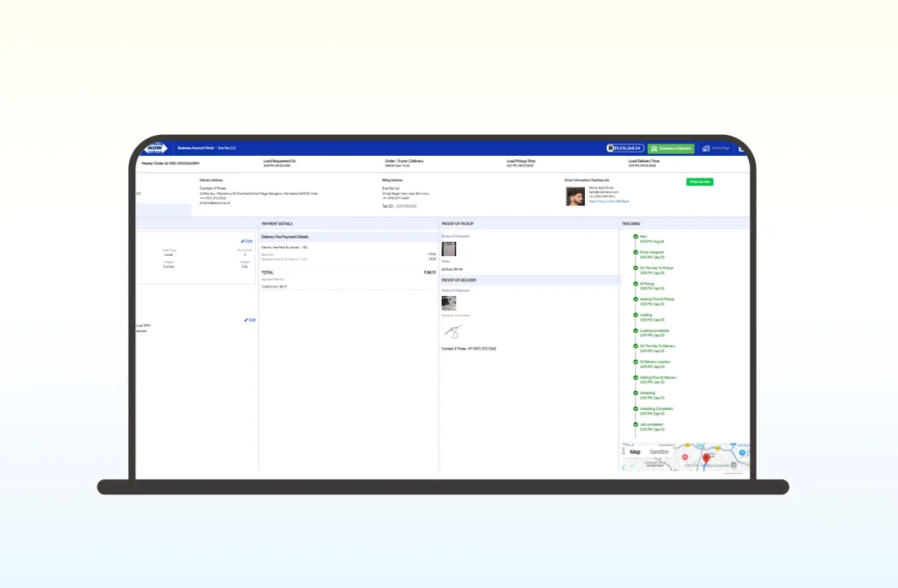Screen dimensions: 898x588
Task: Click the wallet balance icon in header
Action: click(x=609, y=148)
